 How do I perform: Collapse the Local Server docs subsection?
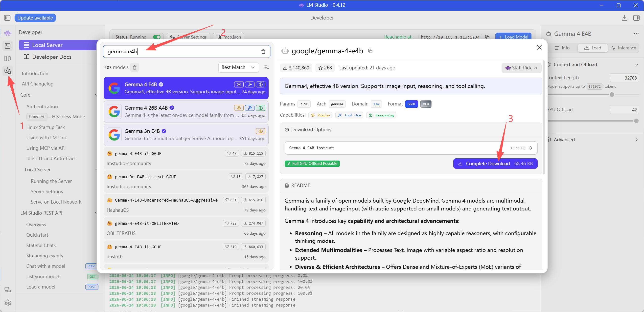96,170
